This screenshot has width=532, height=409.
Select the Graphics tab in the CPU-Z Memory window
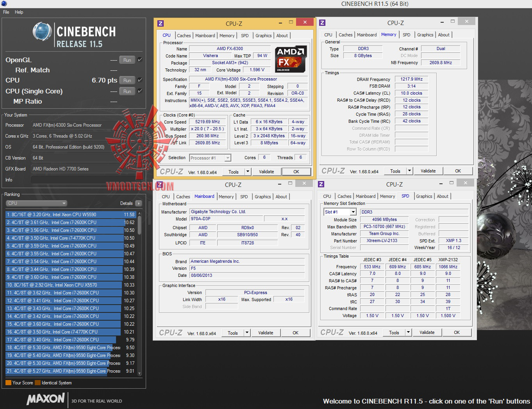(x=425, y=35)
